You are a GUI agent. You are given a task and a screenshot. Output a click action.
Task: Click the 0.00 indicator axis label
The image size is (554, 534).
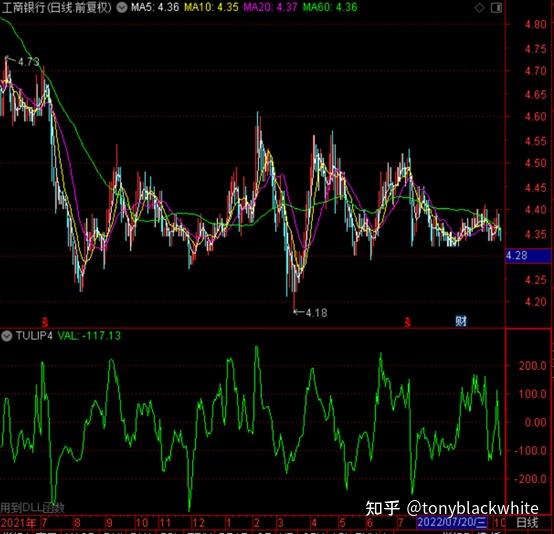[x=536, y=422]
